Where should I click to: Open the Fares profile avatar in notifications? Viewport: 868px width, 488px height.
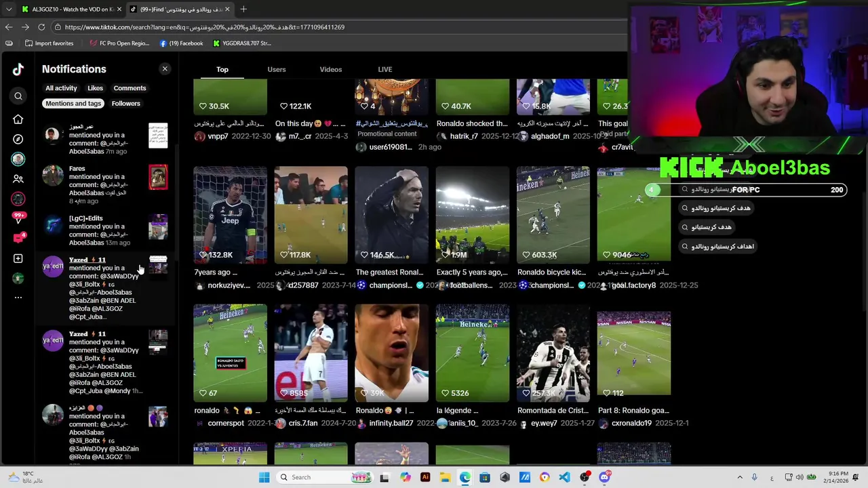(x=53, y=176)
